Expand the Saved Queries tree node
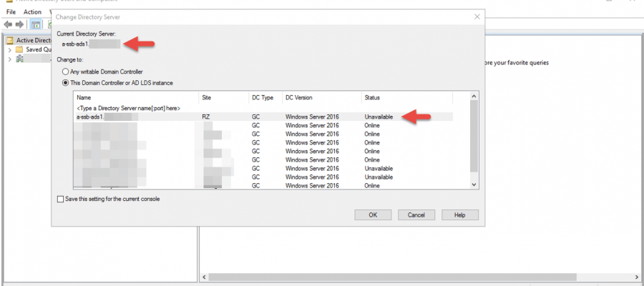Viewport: 644px width, 286px height. 9,50
